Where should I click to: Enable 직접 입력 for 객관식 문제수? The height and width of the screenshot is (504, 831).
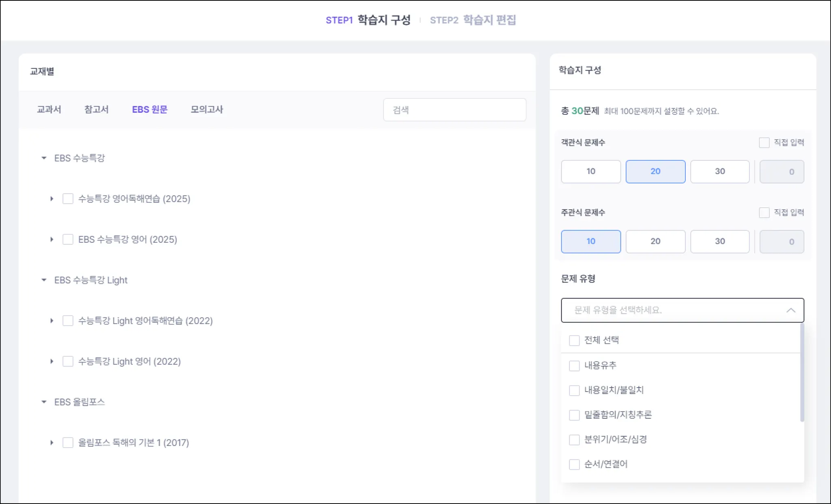(x=764, y=142)
